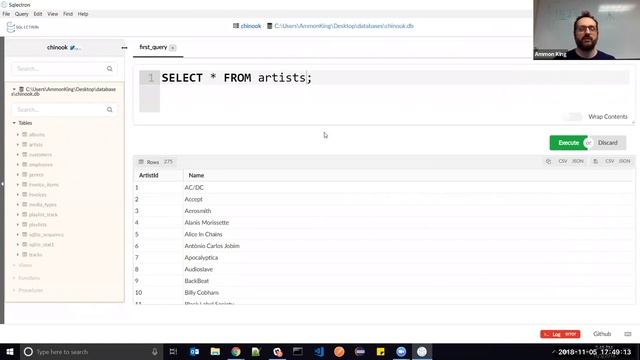Click the Github link in footer

(602, 334)
